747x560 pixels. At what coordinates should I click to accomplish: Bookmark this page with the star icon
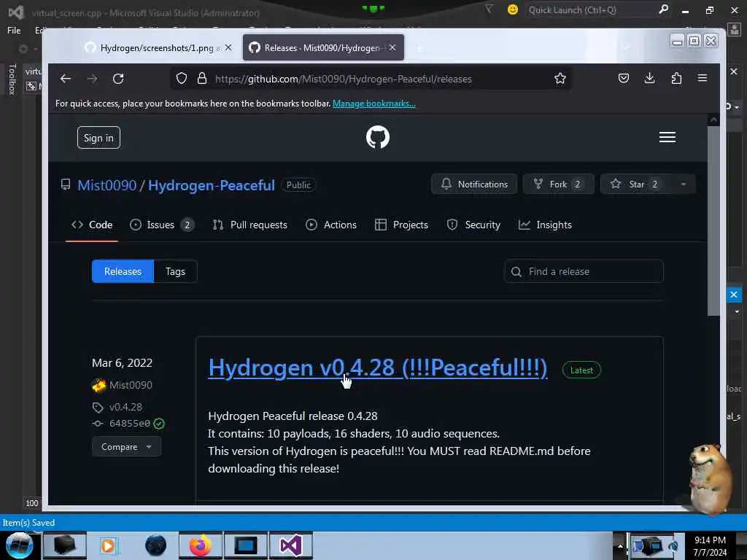click(x=560, y=79)
